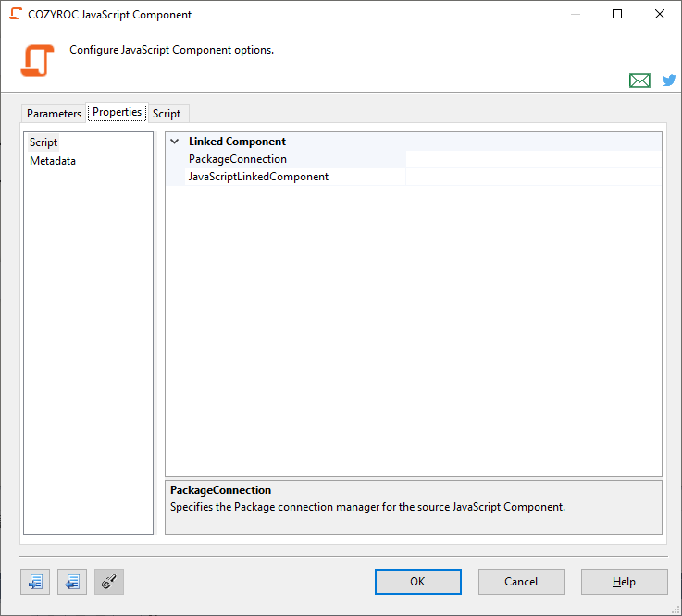682x616 pixels.
Task: Click the Linked Component header text
Action: [x=237, y=142]
